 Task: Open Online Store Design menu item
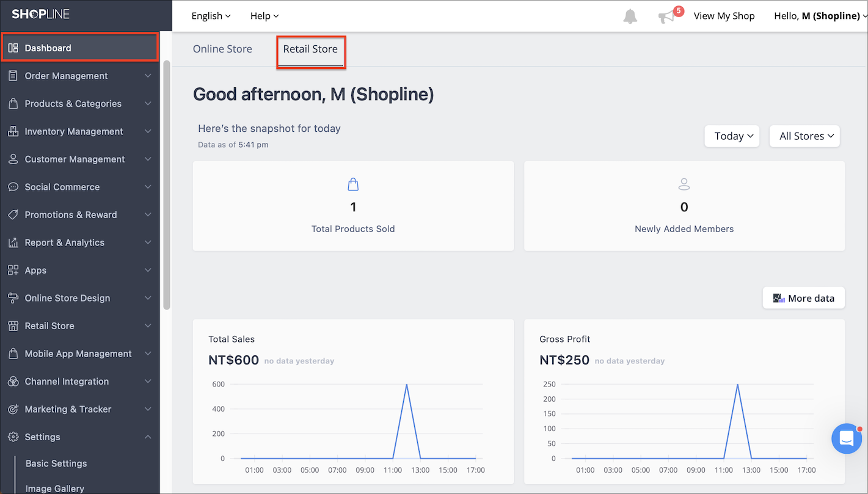click(x=79, y=298)
